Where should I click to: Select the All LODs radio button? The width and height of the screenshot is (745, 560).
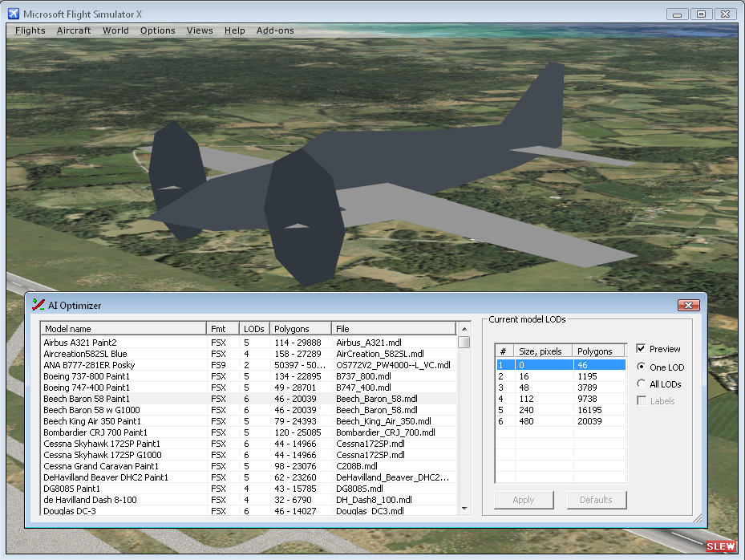tap(641, 383)
